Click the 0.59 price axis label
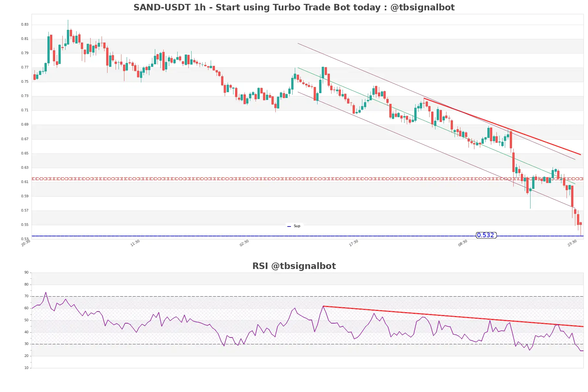 point(25,196)
